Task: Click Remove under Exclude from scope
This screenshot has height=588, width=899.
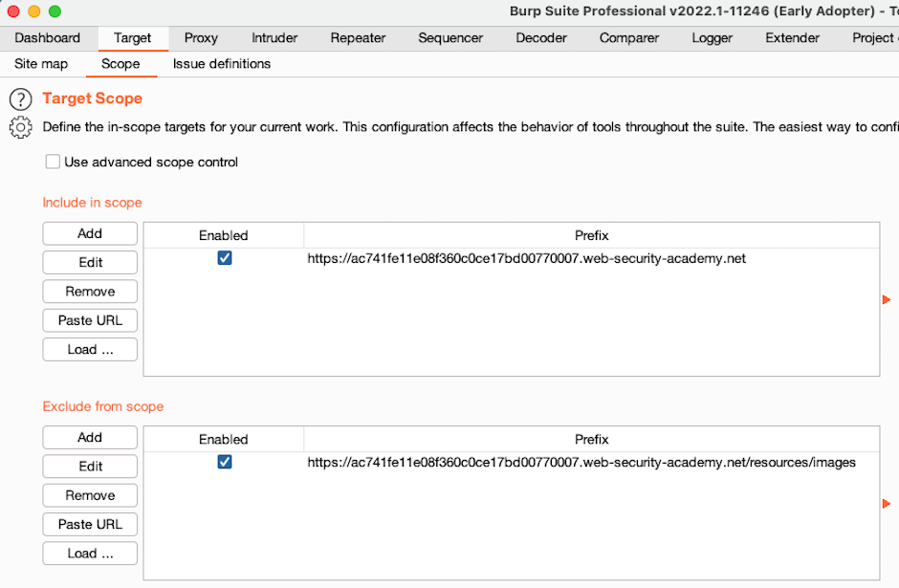Action: coord(90,495)
